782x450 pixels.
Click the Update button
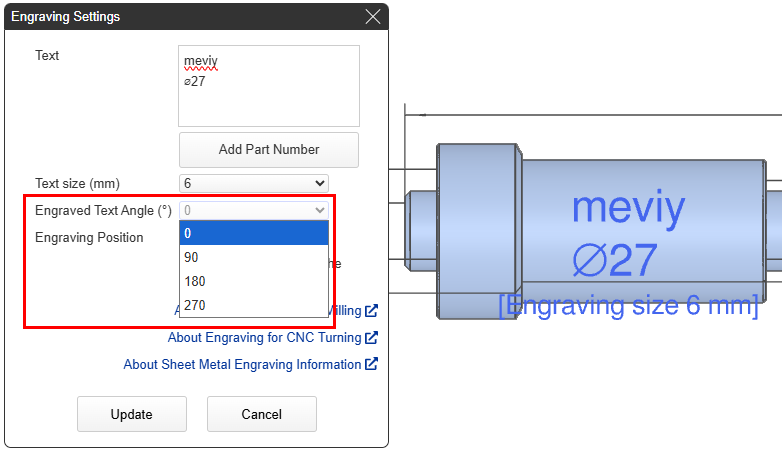point(132,414)
